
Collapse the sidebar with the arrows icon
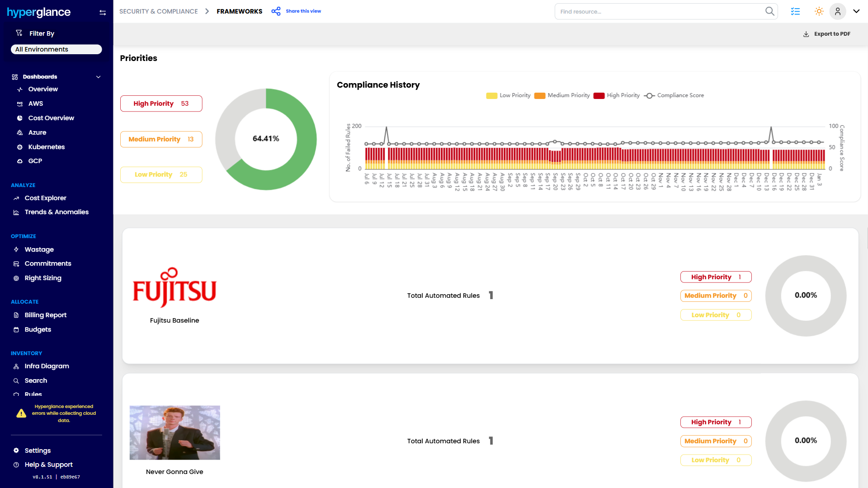(x=103, y=13)
